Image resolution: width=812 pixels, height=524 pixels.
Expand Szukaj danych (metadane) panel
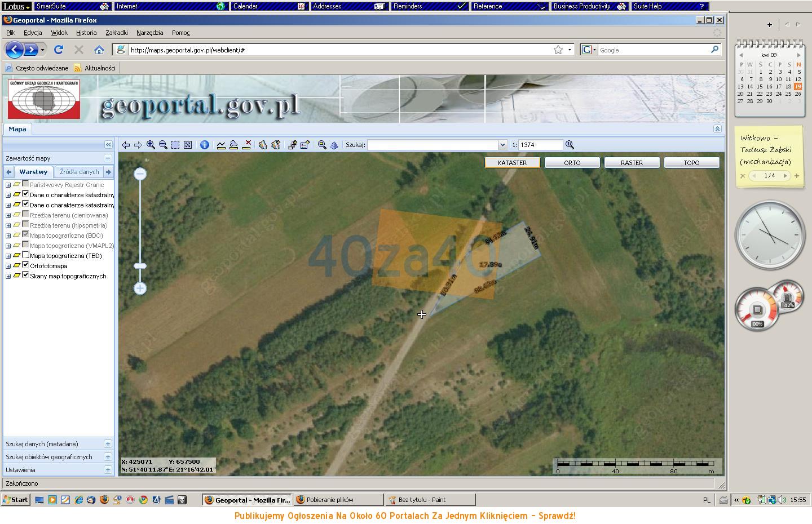click(x=108, y=444)
